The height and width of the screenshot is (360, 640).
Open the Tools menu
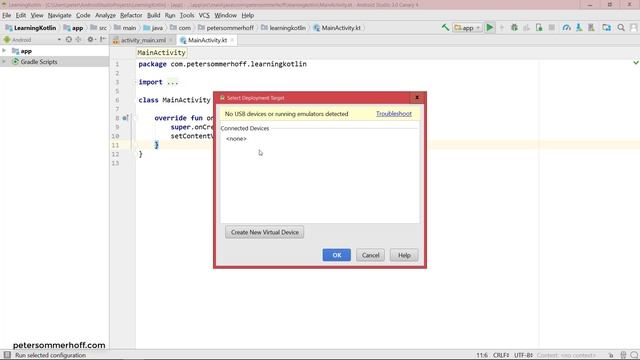[x=187, y=15]
